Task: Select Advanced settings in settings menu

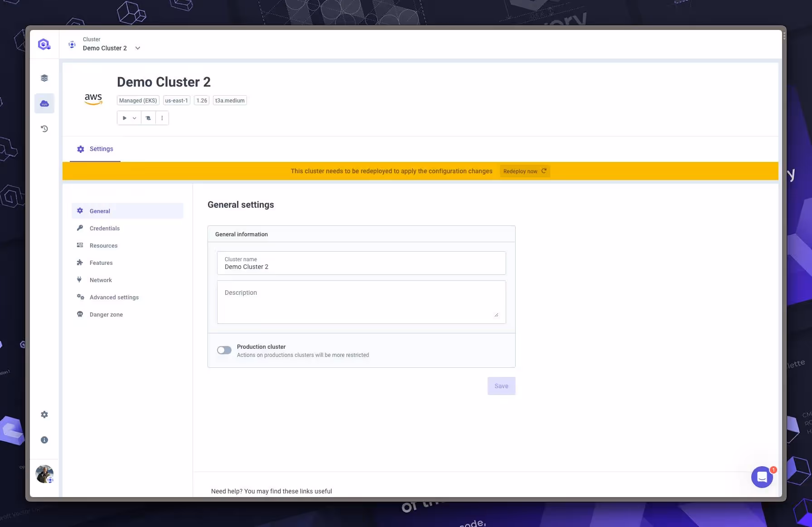Action: [114, 297]
